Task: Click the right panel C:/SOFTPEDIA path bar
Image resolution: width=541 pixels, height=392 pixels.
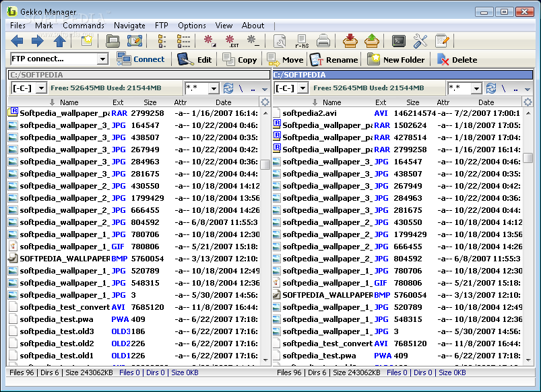Action: (403, 75)
